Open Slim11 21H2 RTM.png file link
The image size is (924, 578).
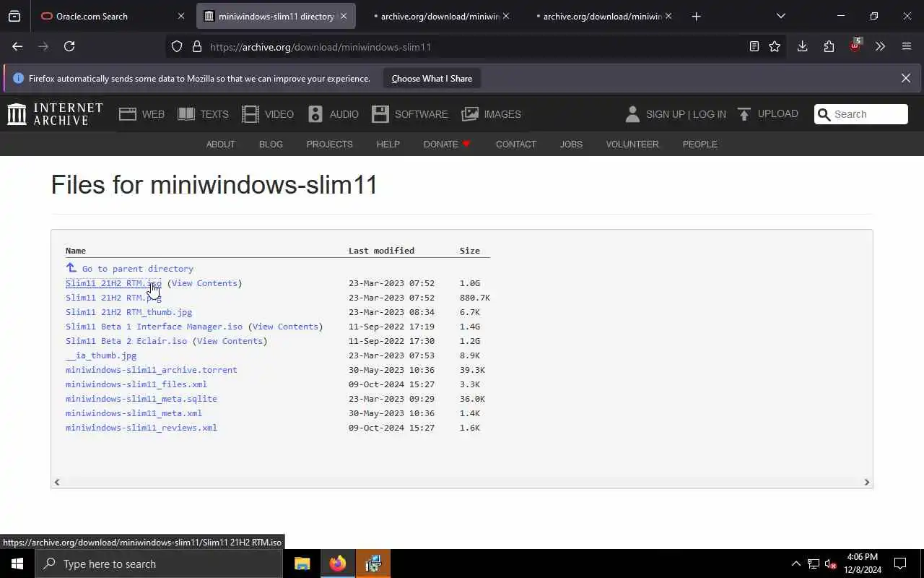coord(113,298)
